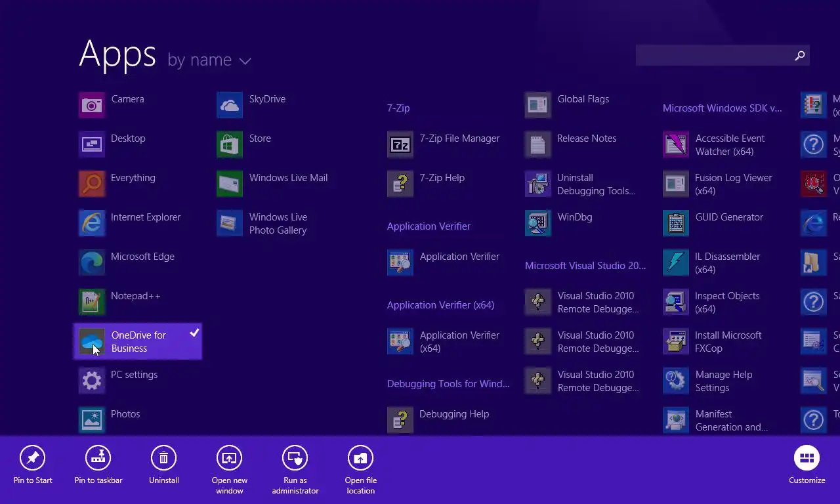Open the Fusion Log Viewer icon

(676, 184)
